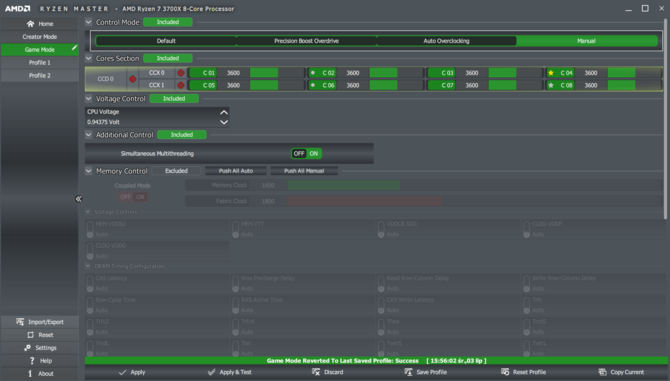Image resolution: width=670 pixels, height=381 pixels.
Task: Select Precision Boost Overdrive mode
Action: (306, 41)
